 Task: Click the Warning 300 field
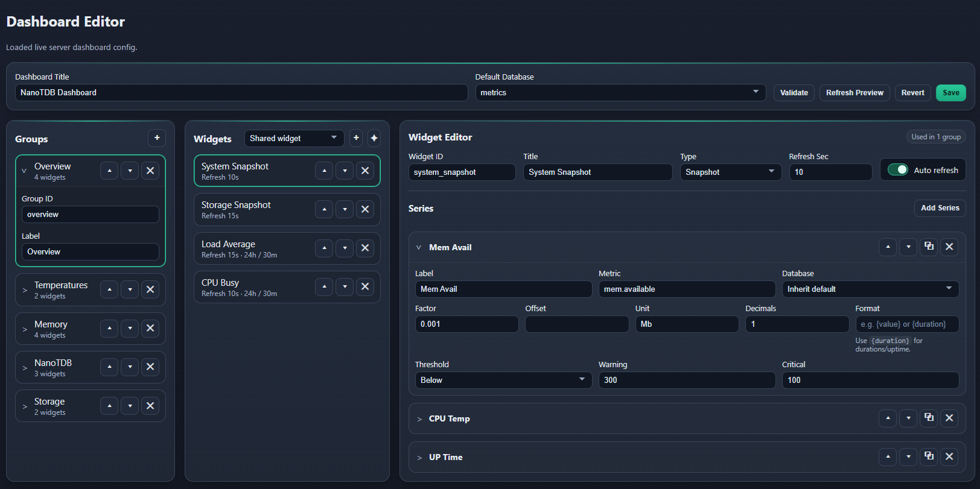point(687,380)
